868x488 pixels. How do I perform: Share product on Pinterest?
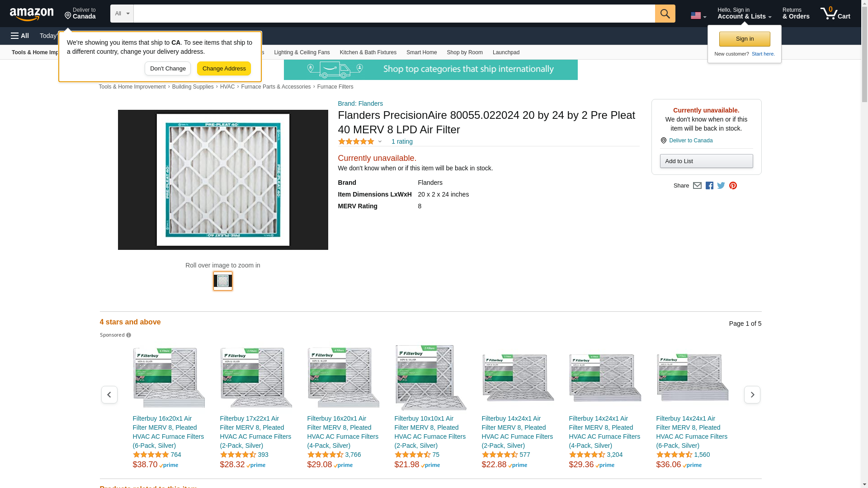click(x=733, y=186)
